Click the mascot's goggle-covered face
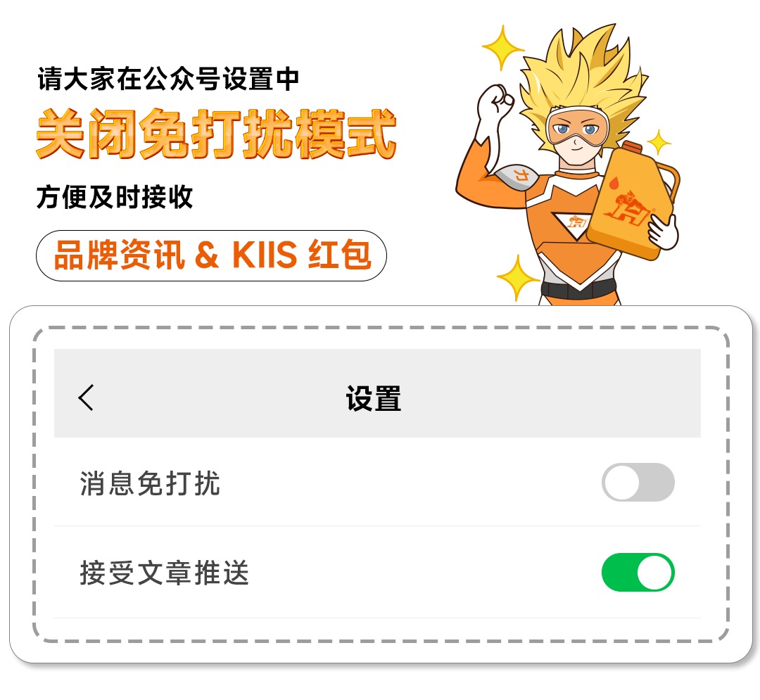The width and height of the screenshot is (760, 700). [x=577, y=134]
